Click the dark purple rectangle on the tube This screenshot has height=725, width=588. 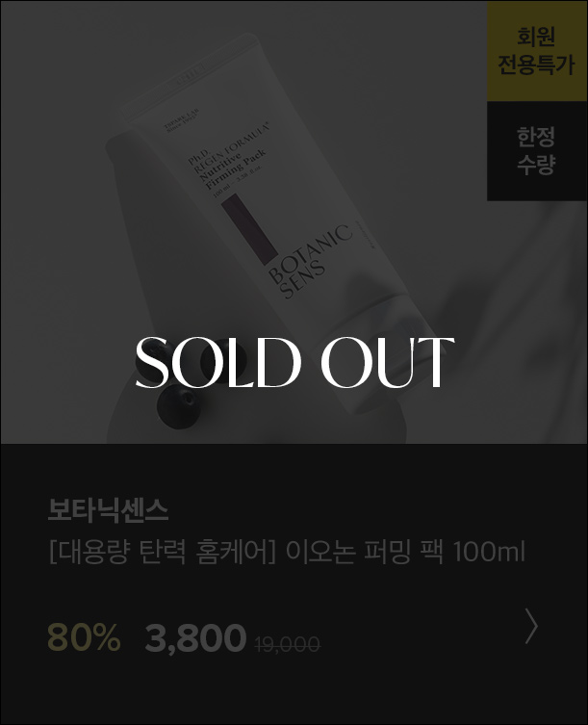click(249, 229)
